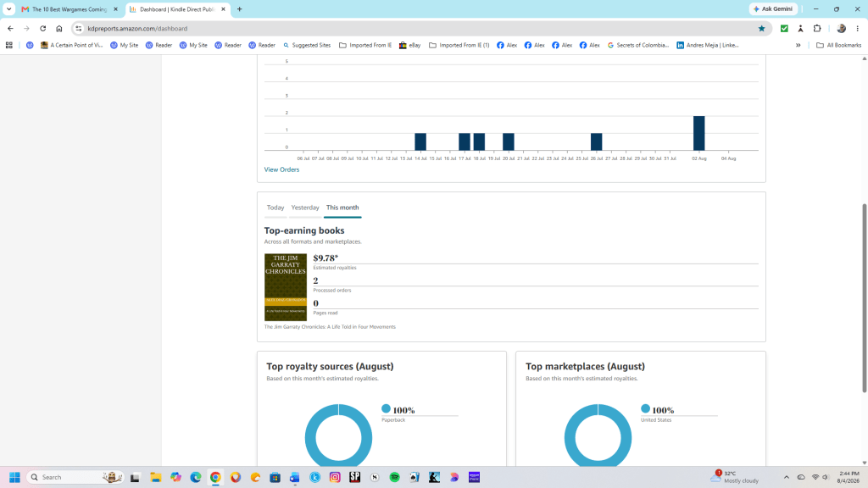
Task: Reload the KDP dashboard page
Action: pos(42,28)
